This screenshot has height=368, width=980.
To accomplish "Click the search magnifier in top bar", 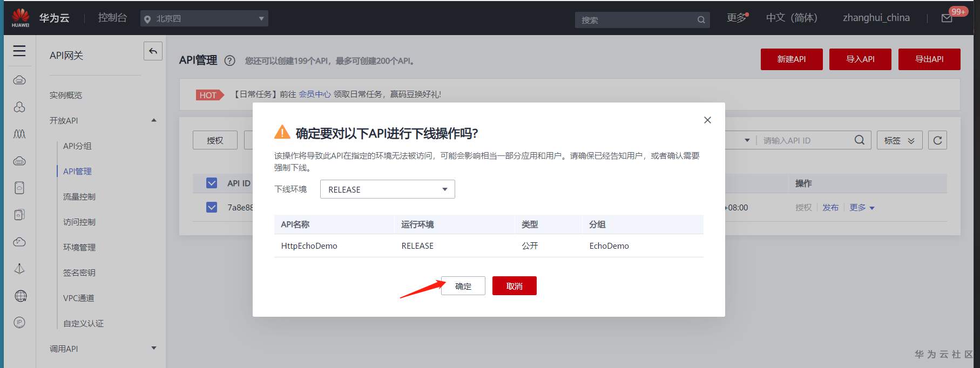I will (x=701, y=20).
